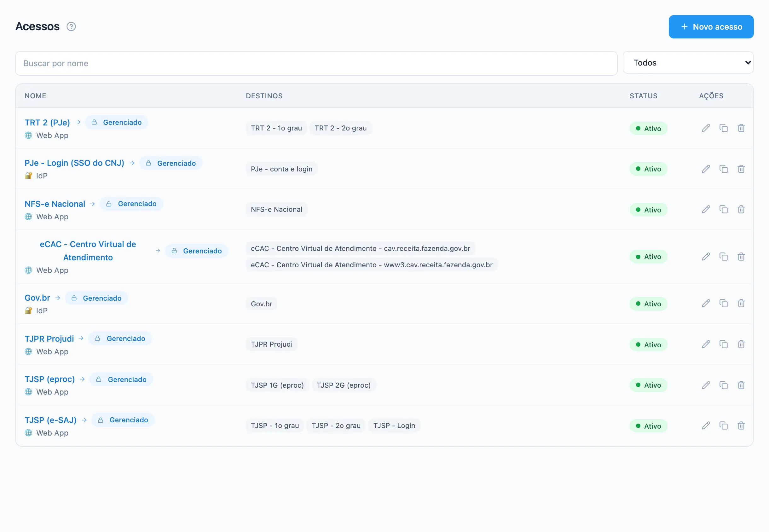This screenshot has width=769, height=532.
Task: Duplicate the Gov.br access
Action: tap(723, 303)
